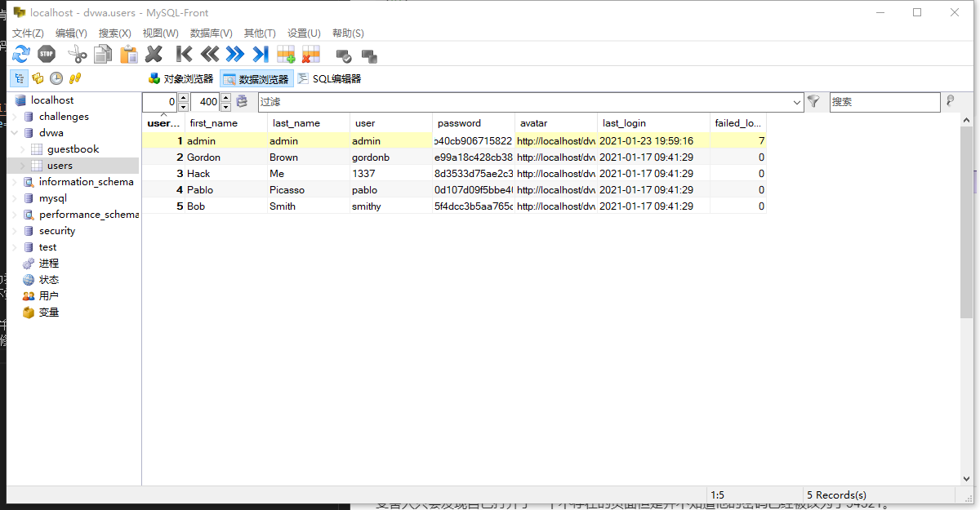Image resolution: width=980 pixels, height=510 pixels.
Task: Increase the limit value 400 stepper
Action: pyautogui.click(x=226, y=98)
